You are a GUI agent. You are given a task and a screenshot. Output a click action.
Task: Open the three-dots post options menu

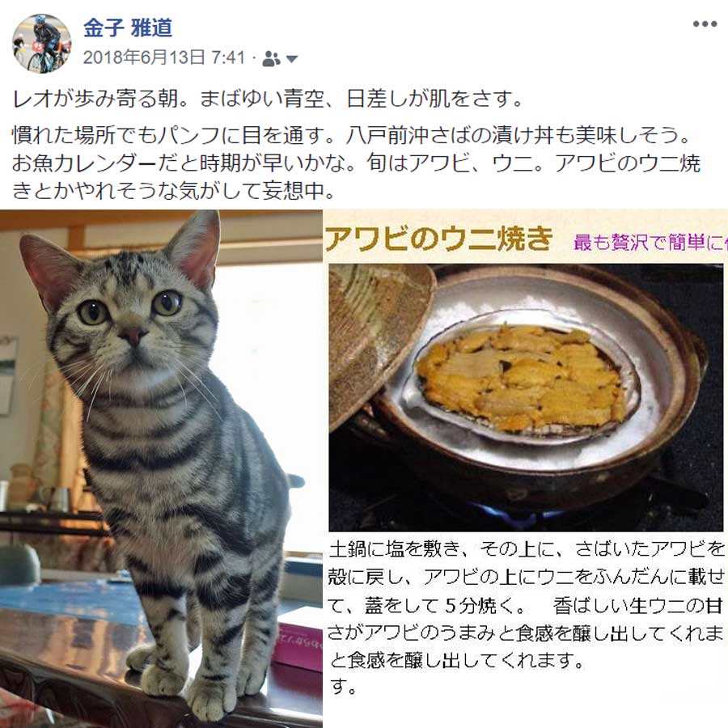[705, 24]
